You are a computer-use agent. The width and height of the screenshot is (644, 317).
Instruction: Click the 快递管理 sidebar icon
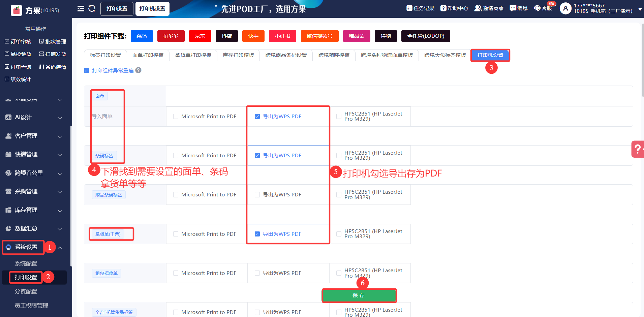tap(8, 154)
